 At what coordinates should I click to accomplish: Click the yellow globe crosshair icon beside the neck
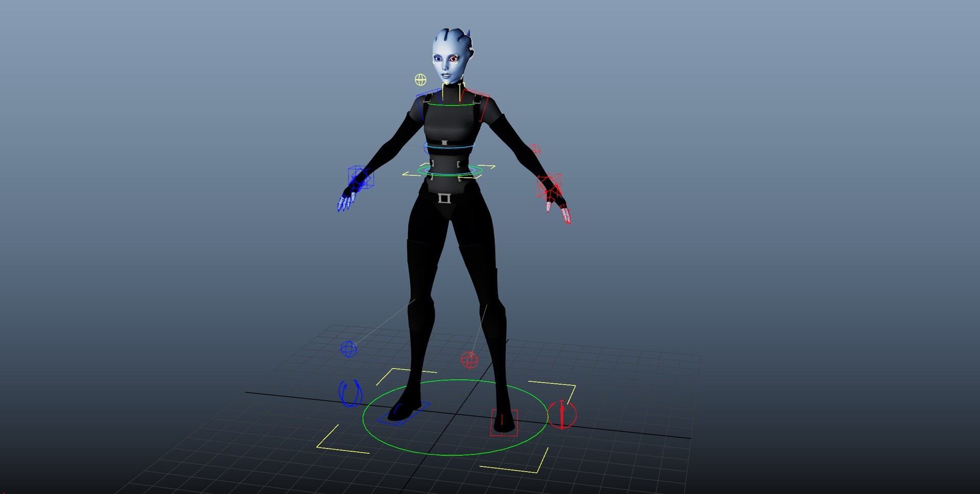(x=421, y=79)
